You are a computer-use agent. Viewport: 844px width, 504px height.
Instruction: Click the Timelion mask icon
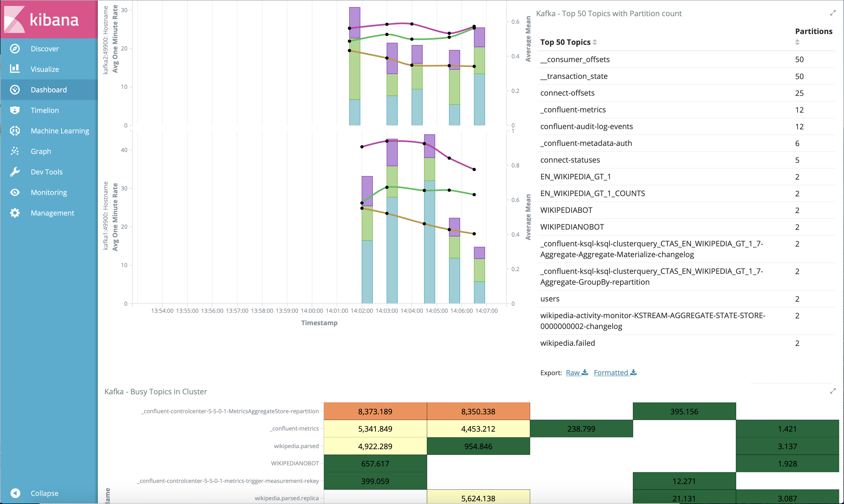(15, 110)
